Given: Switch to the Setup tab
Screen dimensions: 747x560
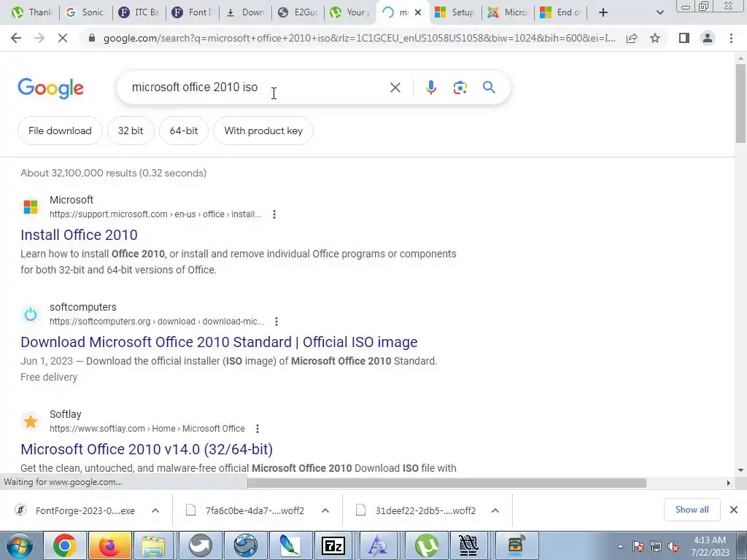Looking at the screenshot, I should point(455,12).
